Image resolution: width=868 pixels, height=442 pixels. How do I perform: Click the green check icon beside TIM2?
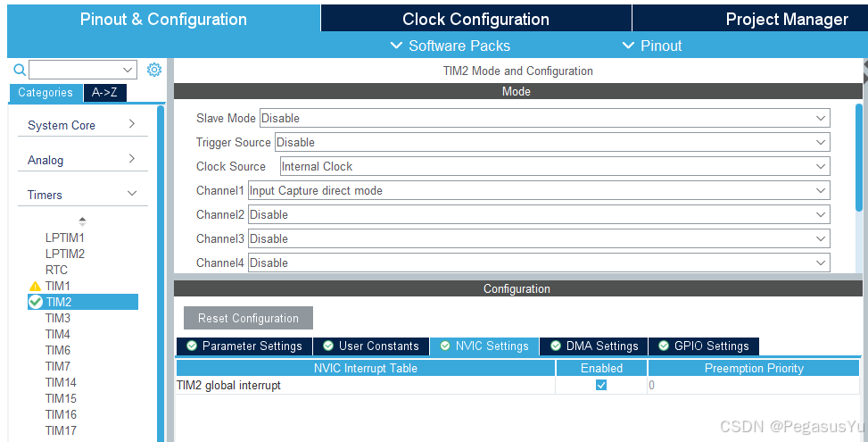point(35,302)
